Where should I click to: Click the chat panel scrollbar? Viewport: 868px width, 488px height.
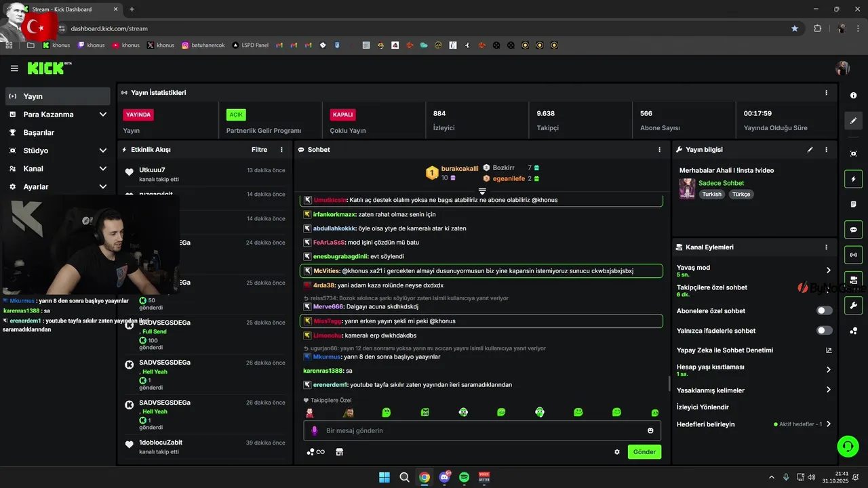pos(669,384)
